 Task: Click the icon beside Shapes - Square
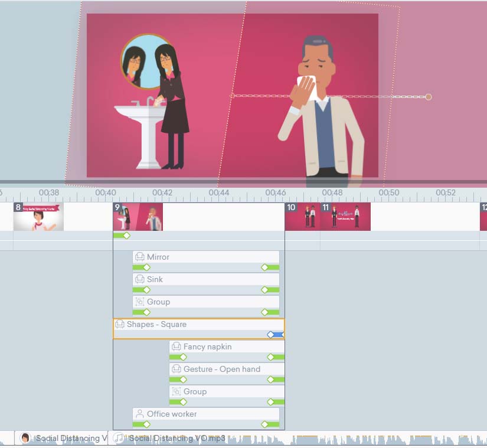coord(120,324)
